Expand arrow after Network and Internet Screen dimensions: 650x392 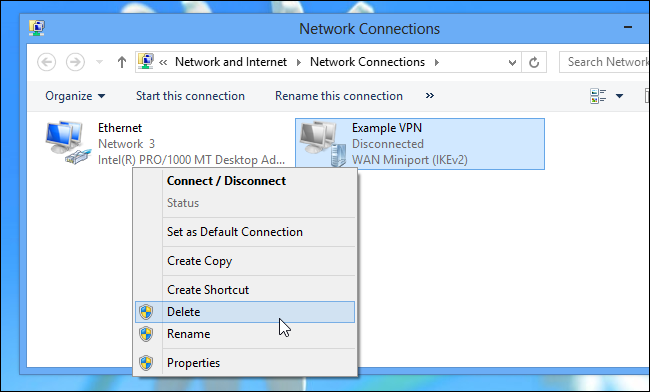click(x=298, y=63)
